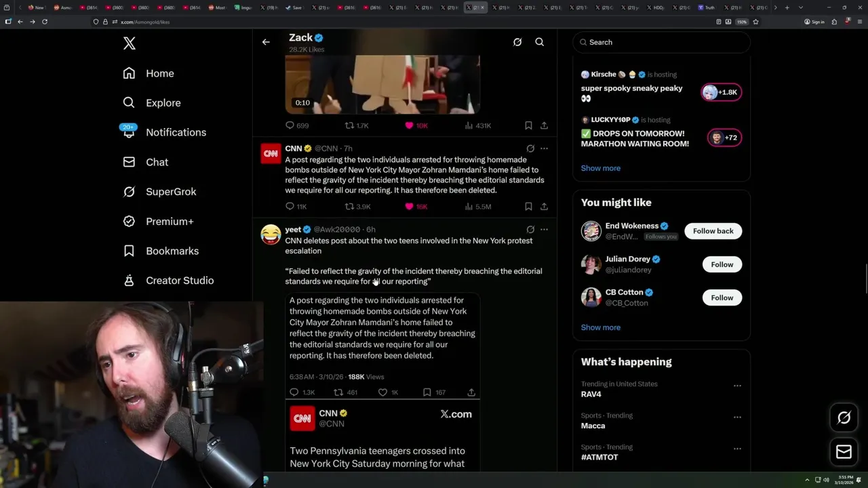This screenshot has height=488, width=868.
Task: Follow Julian Dorey
Action: [722, 264]
